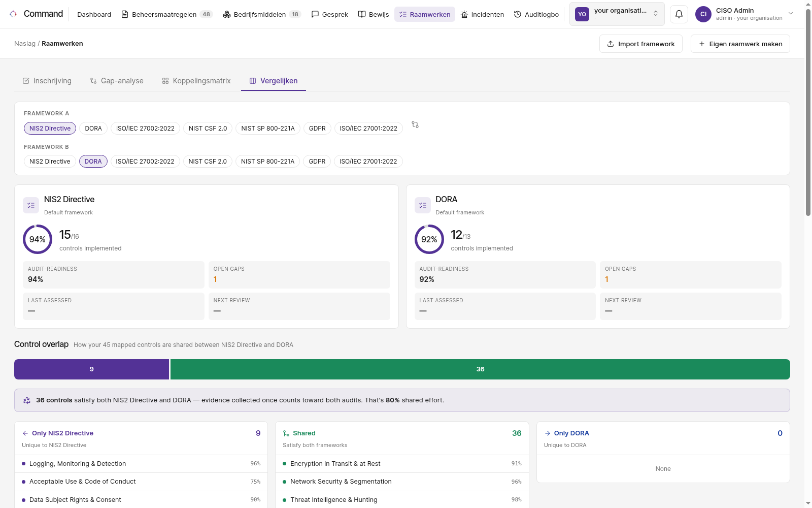Click the page vertical scrollbar thumb
Viewport: 812px width, 508px height.
pyautogui.click(x=808, y=113)
